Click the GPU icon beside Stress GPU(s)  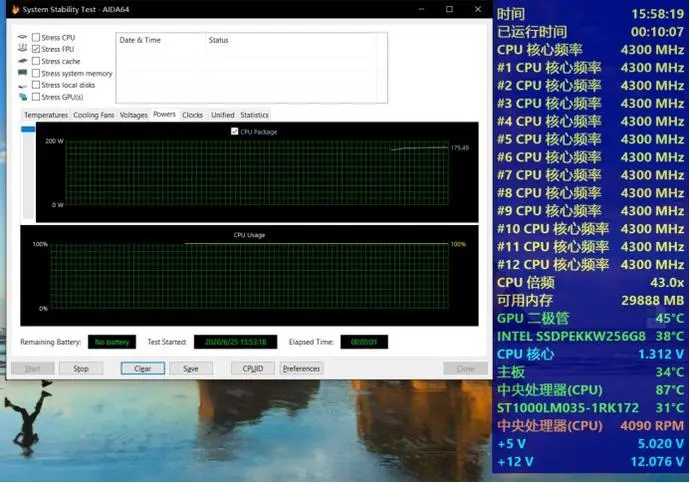coord(22,97)
